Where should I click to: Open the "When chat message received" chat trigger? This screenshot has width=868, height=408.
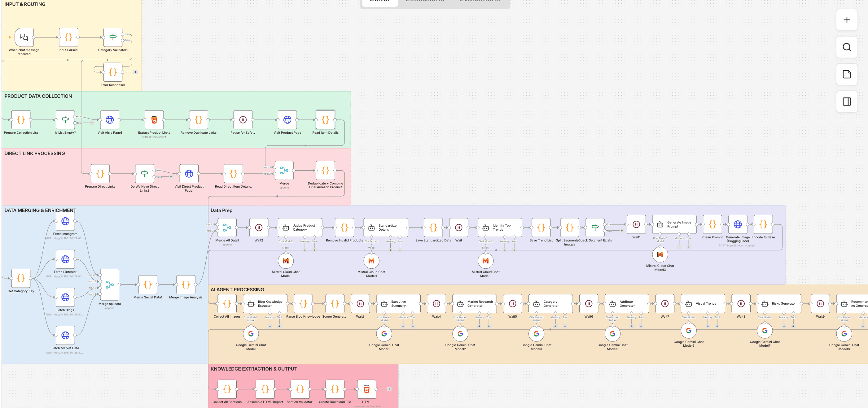[x=24, y=38]
